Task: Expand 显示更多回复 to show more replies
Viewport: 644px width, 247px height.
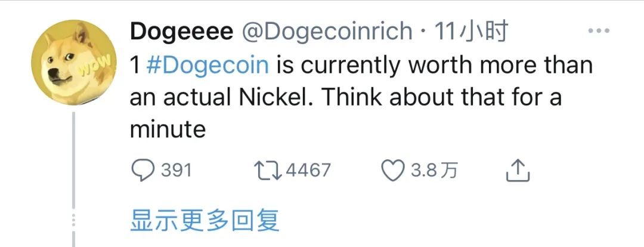Action: coord(205,221)
